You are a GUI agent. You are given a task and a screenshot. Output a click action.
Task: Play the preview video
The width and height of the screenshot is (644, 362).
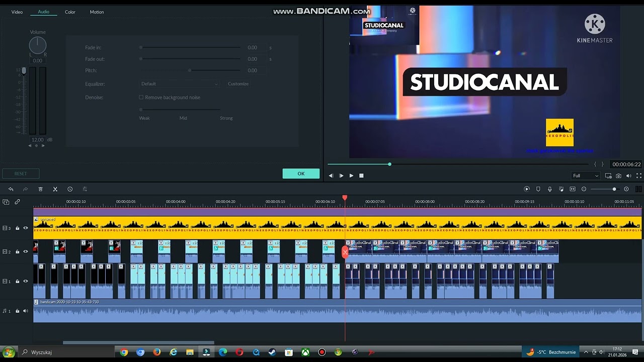[x=351, y=175]
